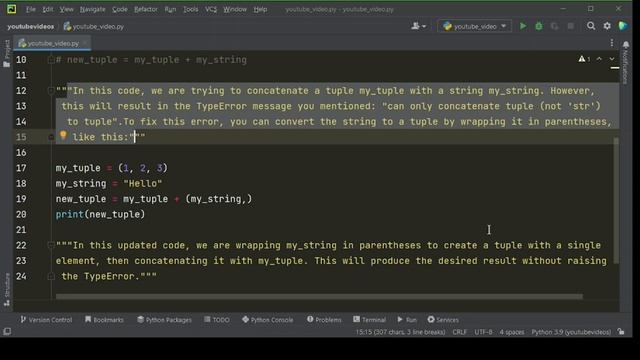
Task: Open the VCS menu
Action: pos(211,9)
